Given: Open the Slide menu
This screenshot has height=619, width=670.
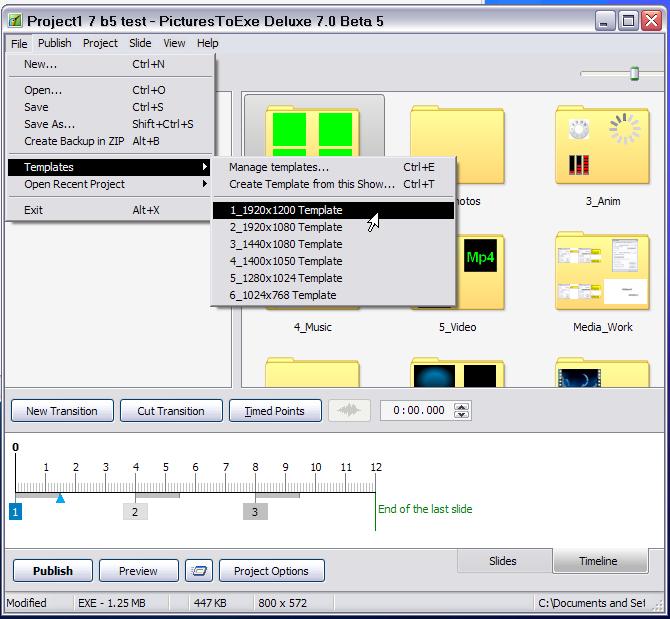Looking at the screenshot, I should point(140,44).
